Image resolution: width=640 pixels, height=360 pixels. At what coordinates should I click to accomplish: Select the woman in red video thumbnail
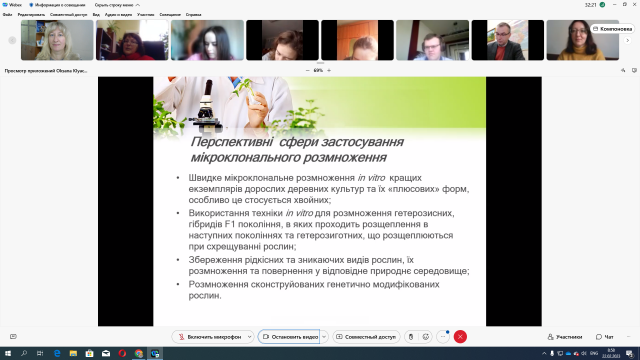132,40
